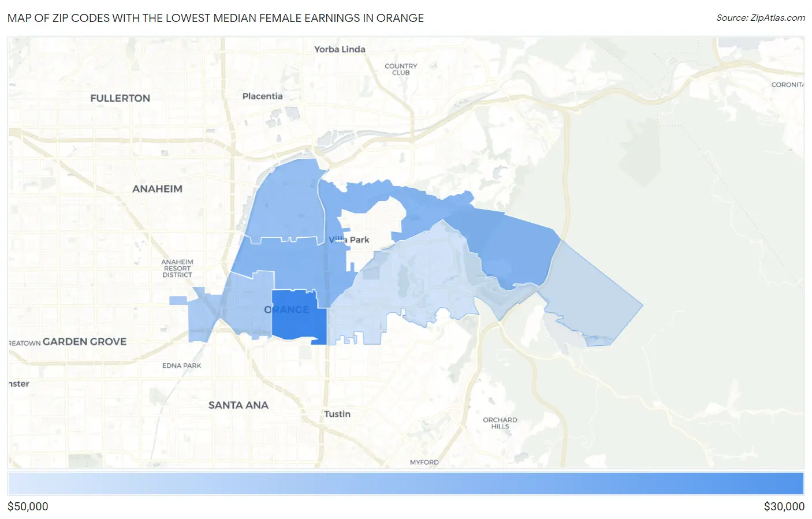Click the Placentia map label
This screenshot has width=812, height=519.
coord(262,96)
